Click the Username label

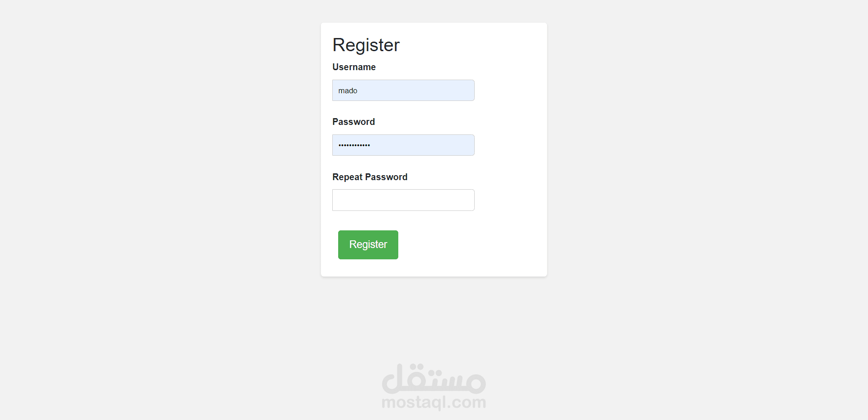tap(354, 67)
